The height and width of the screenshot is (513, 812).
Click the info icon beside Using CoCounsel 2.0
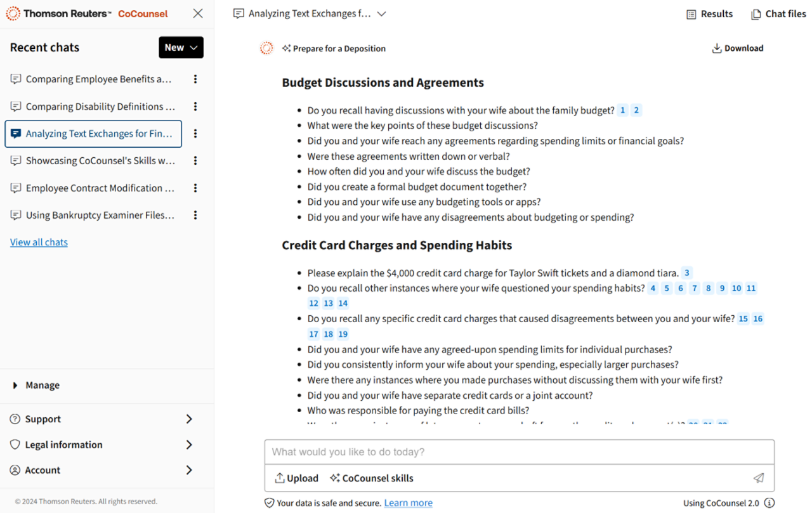click(x=769, y=503)
